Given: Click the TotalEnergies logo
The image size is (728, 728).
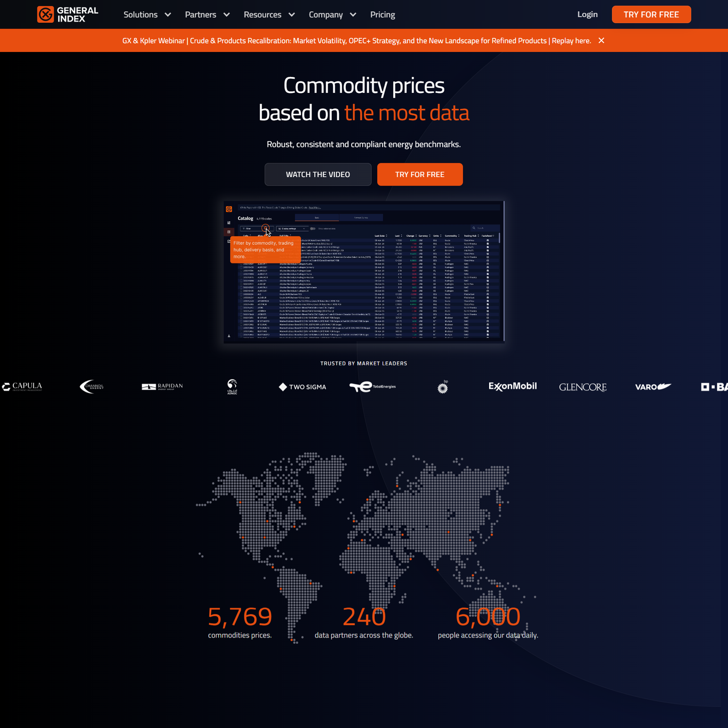Looking at the screenshot, I should 372,387.
